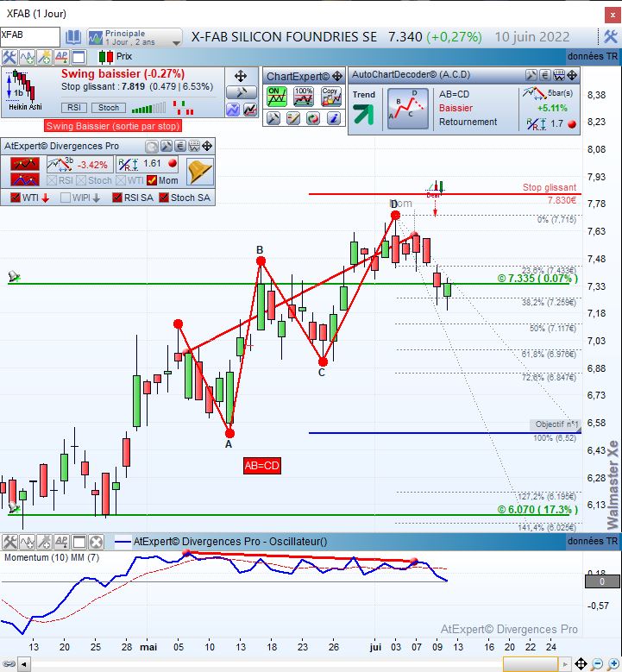Click the Prix candlestick legend
622x672 pixels.
point(116,57)
